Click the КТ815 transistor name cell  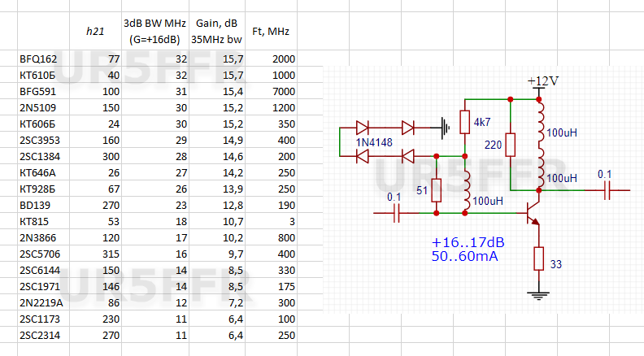(x=44, y=221)
